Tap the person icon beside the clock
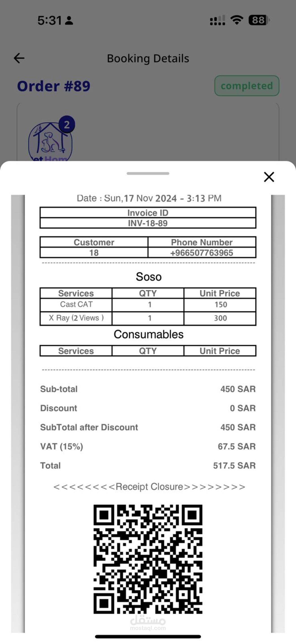296x644 pixels. tap(69, 20)
